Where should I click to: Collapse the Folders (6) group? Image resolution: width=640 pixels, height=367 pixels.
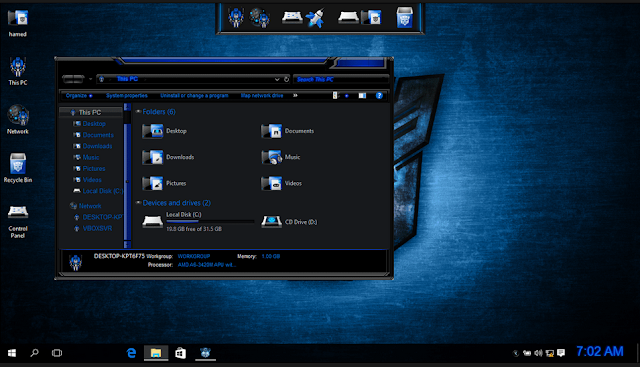coord(138,111)
